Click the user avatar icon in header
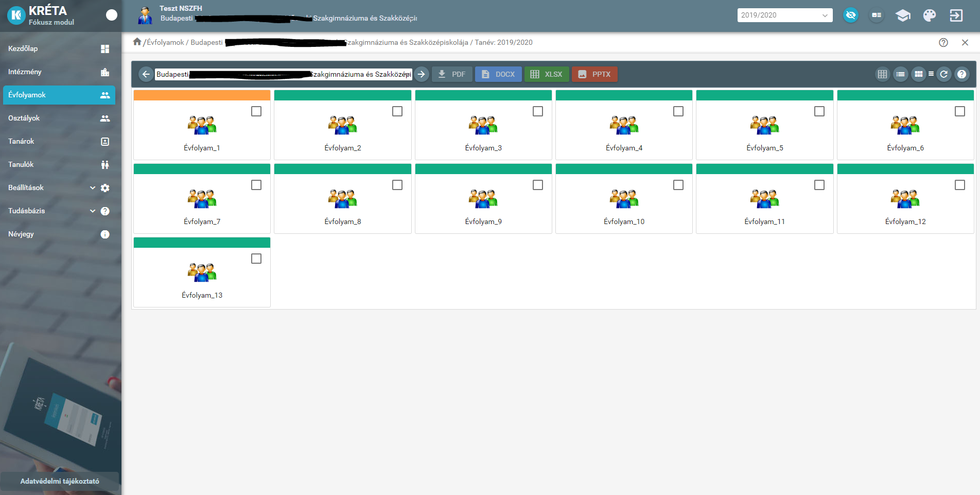Viewport: 980px width, 495px height. pos(145,15)
